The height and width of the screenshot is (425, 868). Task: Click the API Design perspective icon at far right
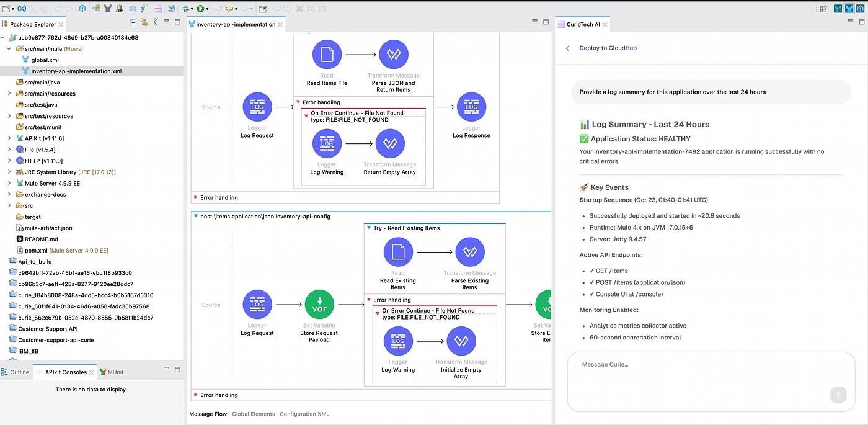click(860, 9)
